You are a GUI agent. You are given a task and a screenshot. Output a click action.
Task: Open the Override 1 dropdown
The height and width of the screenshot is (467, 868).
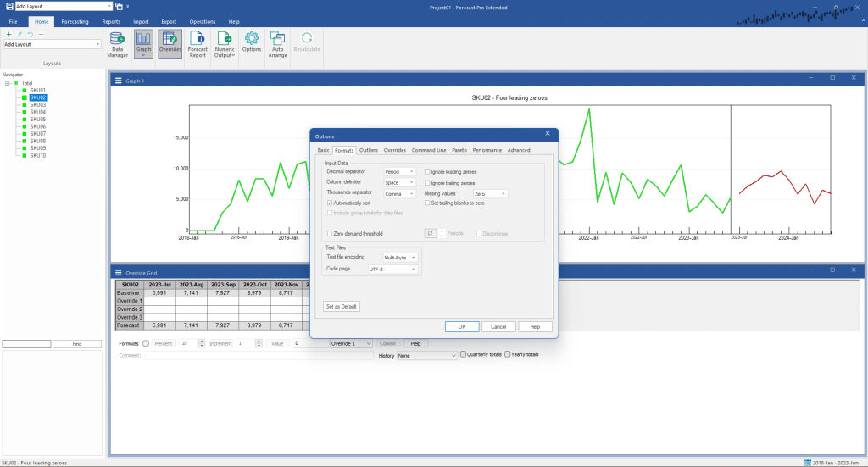[x=351, y=343]
